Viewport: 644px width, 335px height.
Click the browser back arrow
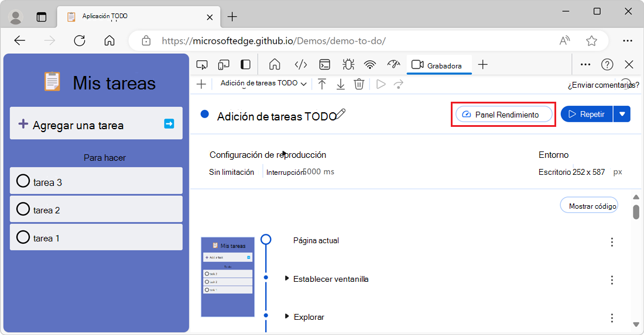pos(20,40)
